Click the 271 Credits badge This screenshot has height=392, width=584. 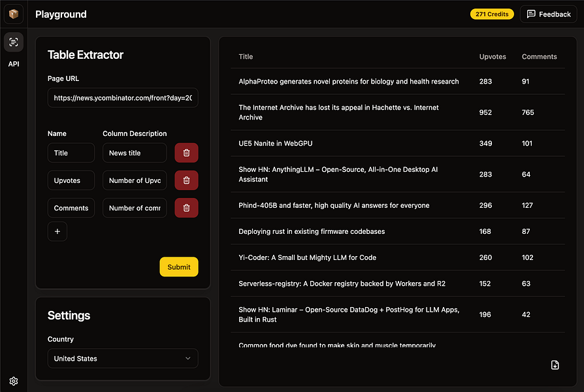[x=492, y=14]
